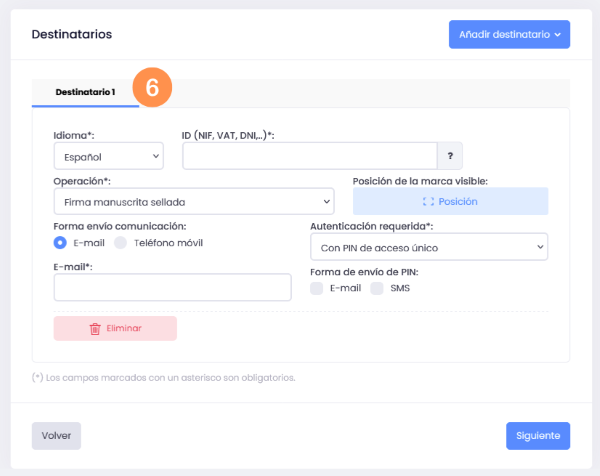The height and width of the screenshot is (476, 600).
Task: Click the Eliminar button
Action: tap(115, 328)
